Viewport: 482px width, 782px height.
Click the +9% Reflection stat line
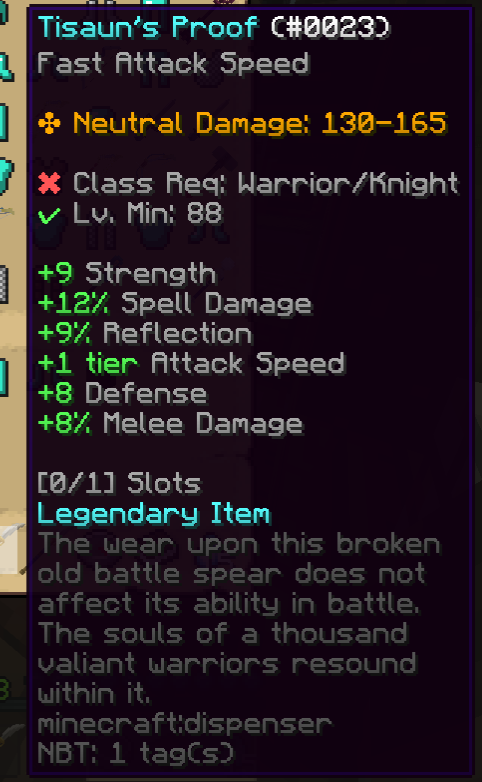145,333
